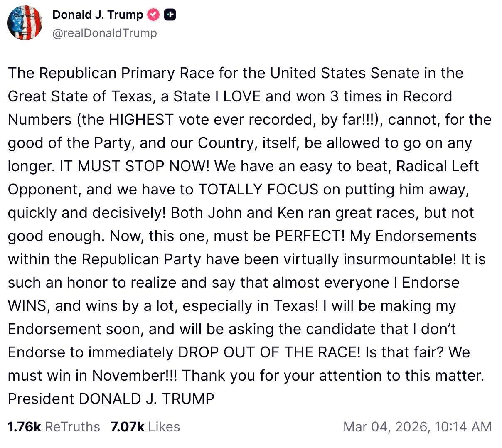Open the Mar 04, 2026 timestamp
The image size is (502, 448).
pos(417,427)
